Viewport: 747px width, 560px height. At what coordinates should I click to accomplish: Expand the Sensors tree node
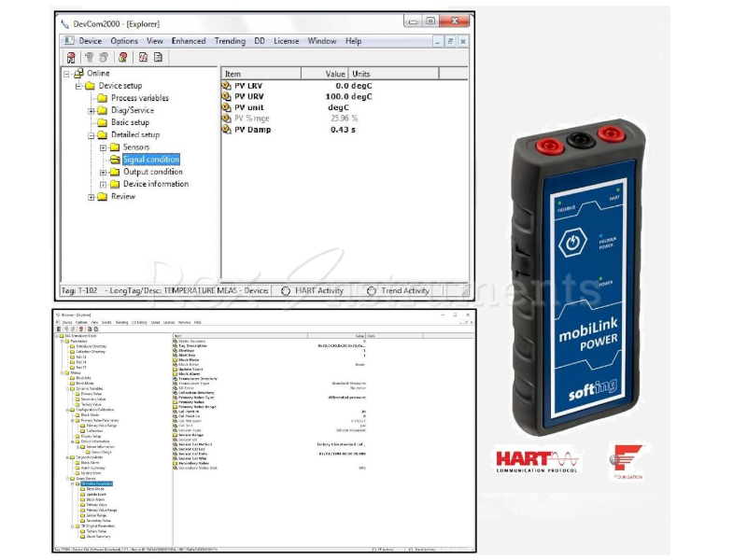(103, 148)
